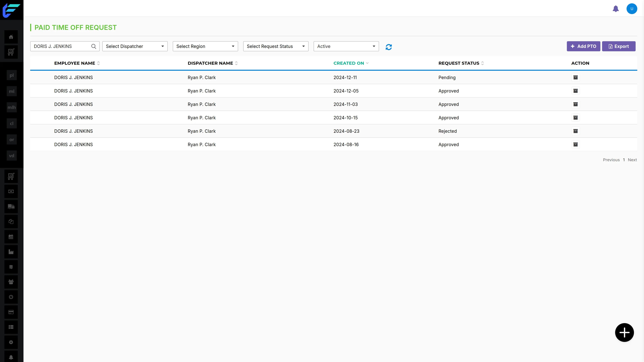644x362 pixels.
Task: Open the user avatar 'U' menu
Action: [x=632, y=9]
